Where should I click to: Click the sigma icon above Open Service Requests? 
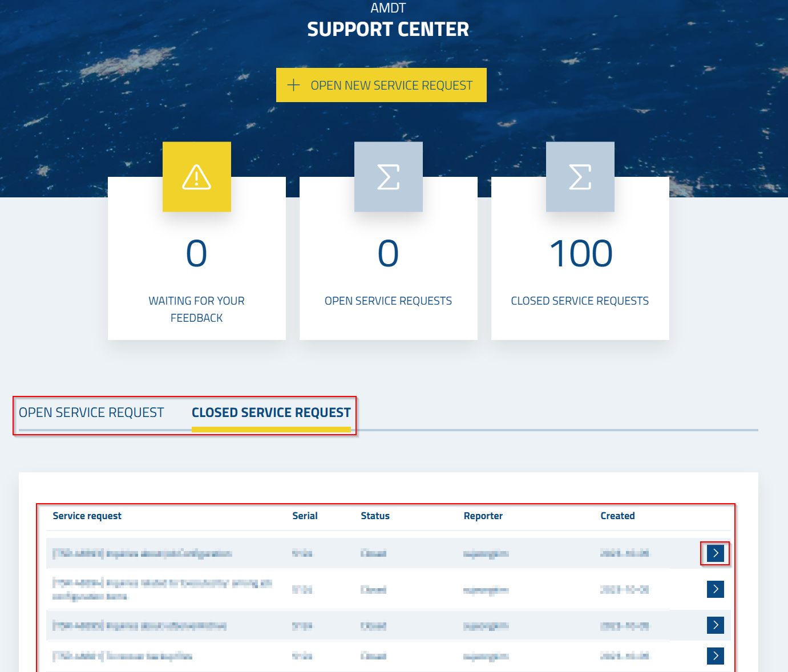[389, 177]
